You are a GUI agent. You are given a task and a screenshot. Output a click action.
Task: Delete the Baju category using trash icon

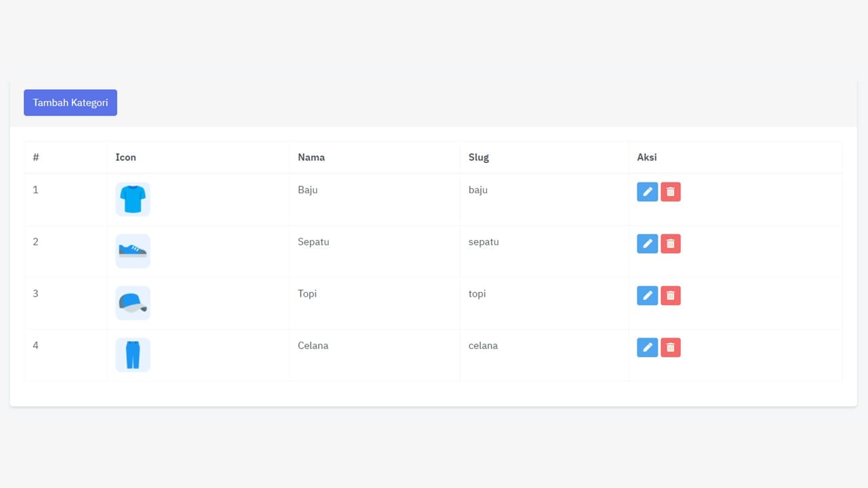(x=671, y=192)
